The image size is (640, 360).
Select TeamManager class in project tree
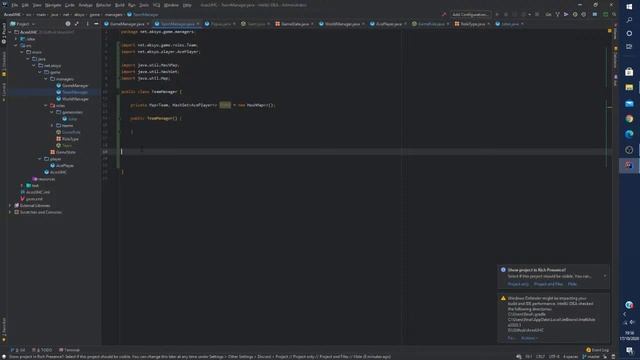pyautogui.click(x=72, y=92)
